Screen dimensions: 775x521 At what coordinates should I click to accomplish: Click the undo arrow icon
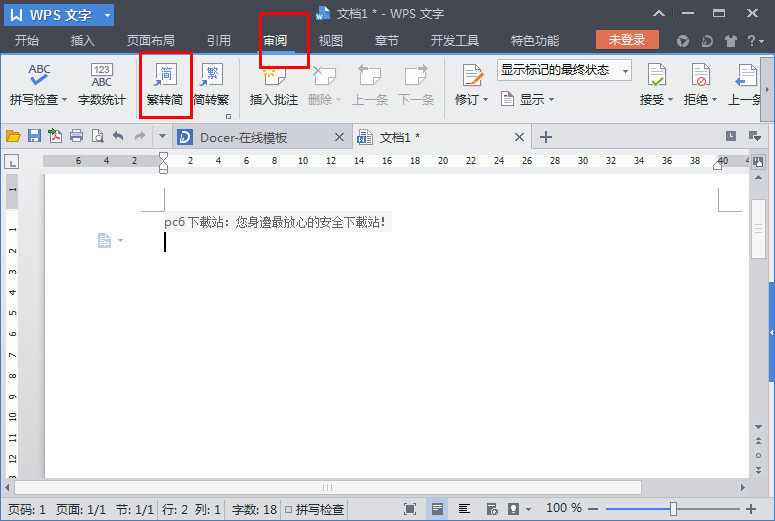tap(118, 137)
